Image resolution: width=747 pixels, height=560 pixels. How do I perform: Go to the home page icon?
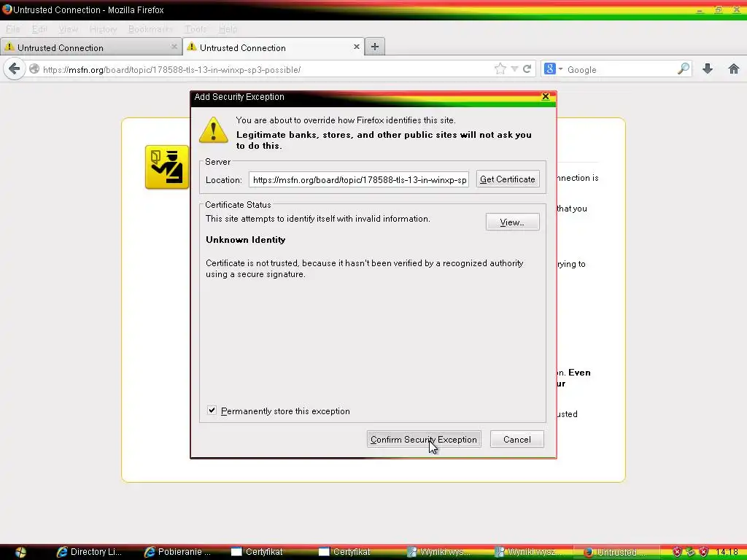pos(734,69)
